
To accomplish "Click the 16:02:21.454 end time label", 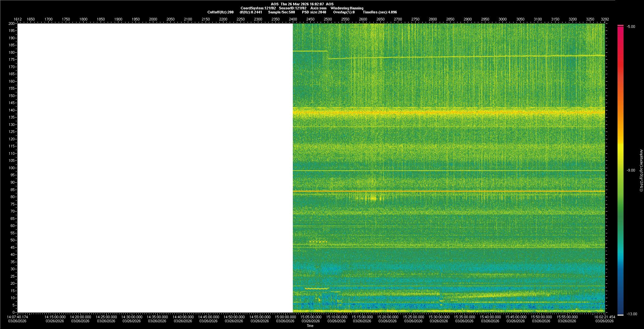I will click(x=604, y=317).
